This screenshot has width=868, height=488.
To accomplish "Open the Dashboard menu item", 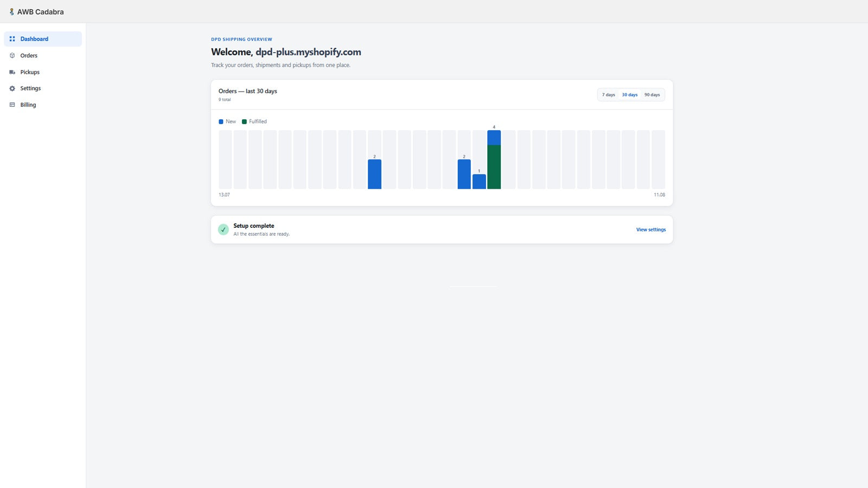I will pyautogui.click(x=43, y=39).
